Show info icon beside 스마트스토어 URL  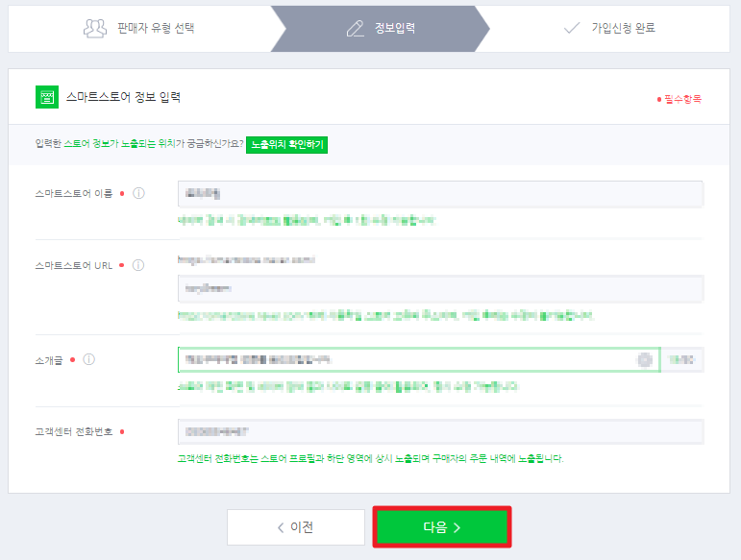pos(138,265)
